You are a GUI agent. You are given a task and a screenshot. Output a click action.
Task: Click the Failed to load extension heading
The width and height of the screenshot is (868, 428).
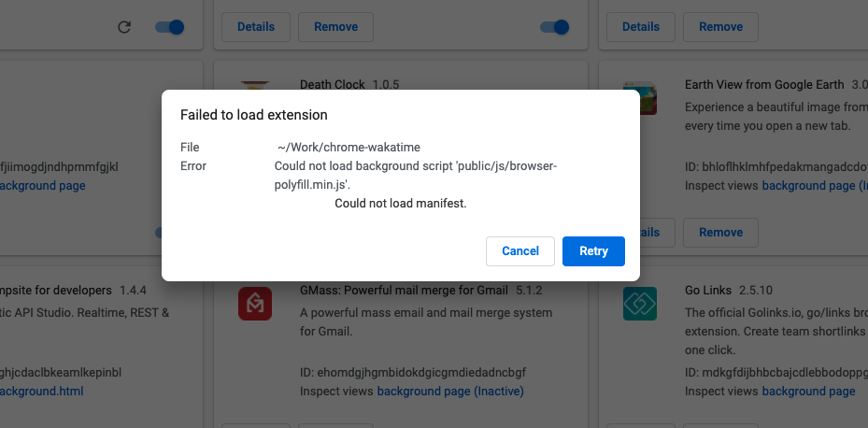pyautogui.click(x=254, y=115)
